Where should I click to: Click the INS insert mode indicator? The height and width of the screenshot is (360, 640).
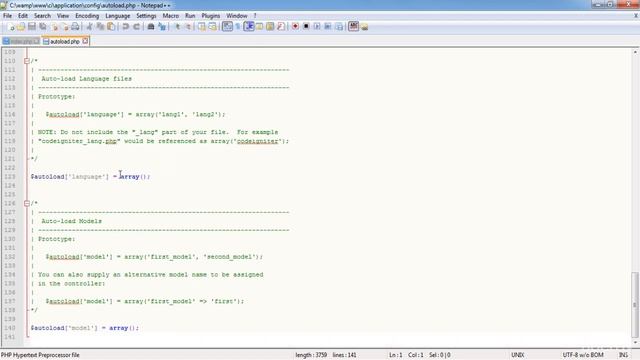pos(623,355)
